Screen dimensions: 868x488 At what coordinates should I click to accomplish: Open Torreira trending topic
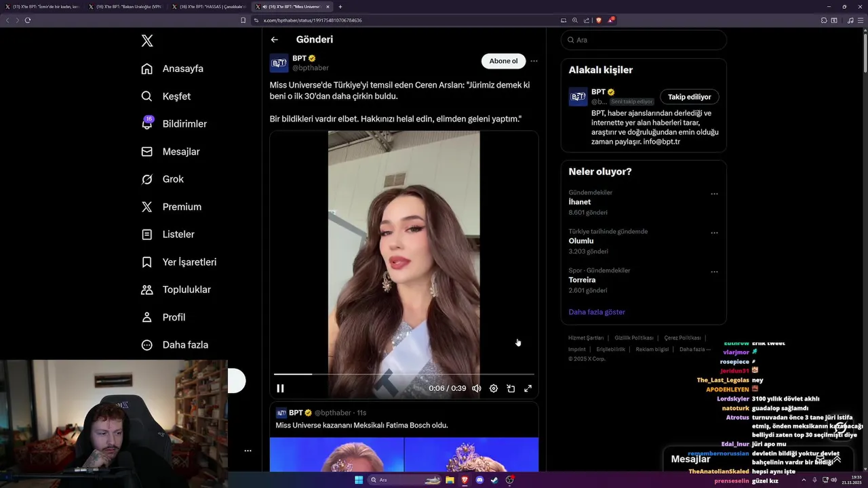[x=582, y=280]
